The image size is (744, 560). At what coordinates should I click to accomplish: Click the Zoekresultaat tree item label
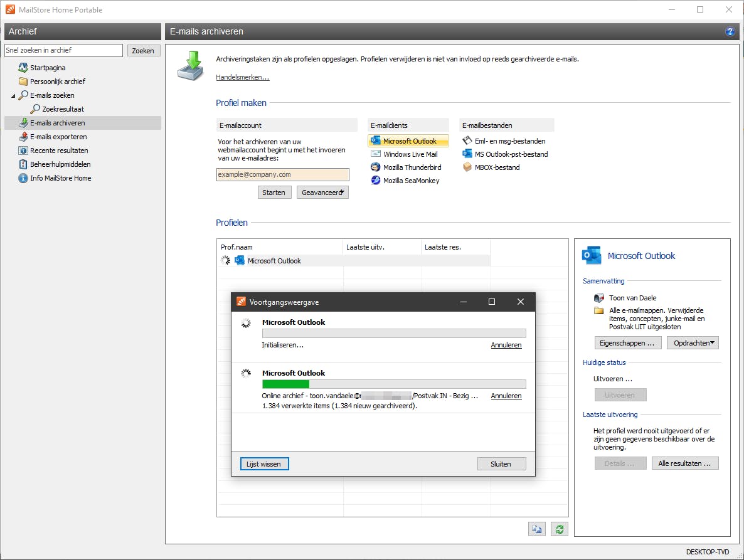(63, 109)
